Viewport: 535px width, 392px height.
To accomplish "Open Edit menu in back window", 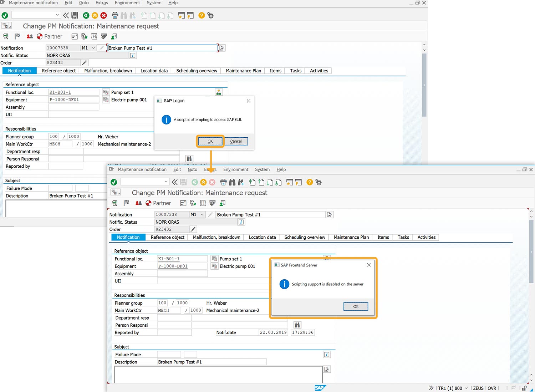I will [x=68, y=2].
